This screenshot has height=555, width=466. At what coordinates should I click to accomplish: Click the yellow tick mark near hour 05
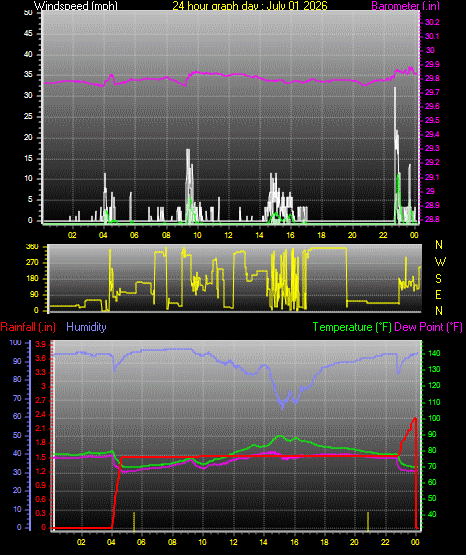pyautogui.click(x=134, y=521)
